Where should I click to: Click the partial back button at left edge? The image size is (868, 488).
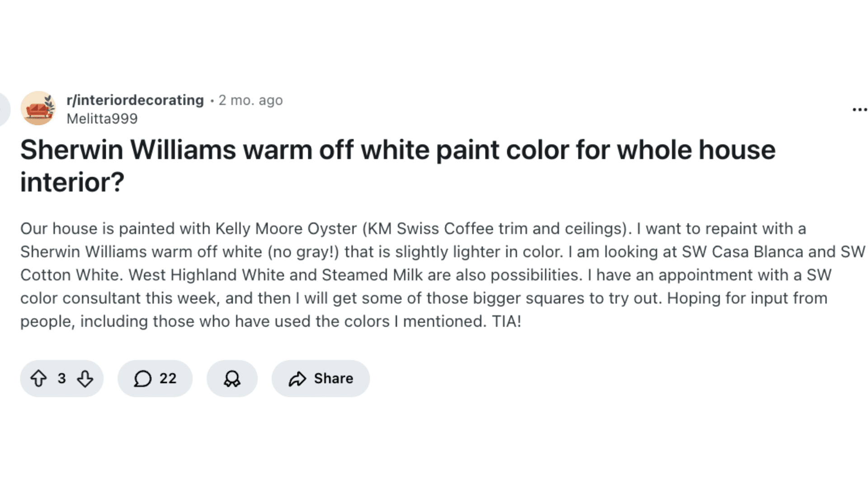point(4,109)
